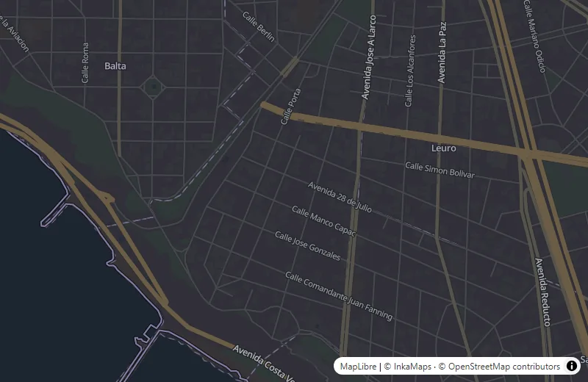Click the Calle Manco Capac label

click(323, 221)
